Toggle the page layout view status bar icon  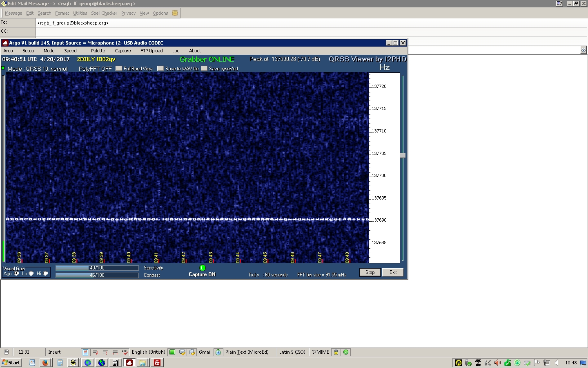coord(85,352)
